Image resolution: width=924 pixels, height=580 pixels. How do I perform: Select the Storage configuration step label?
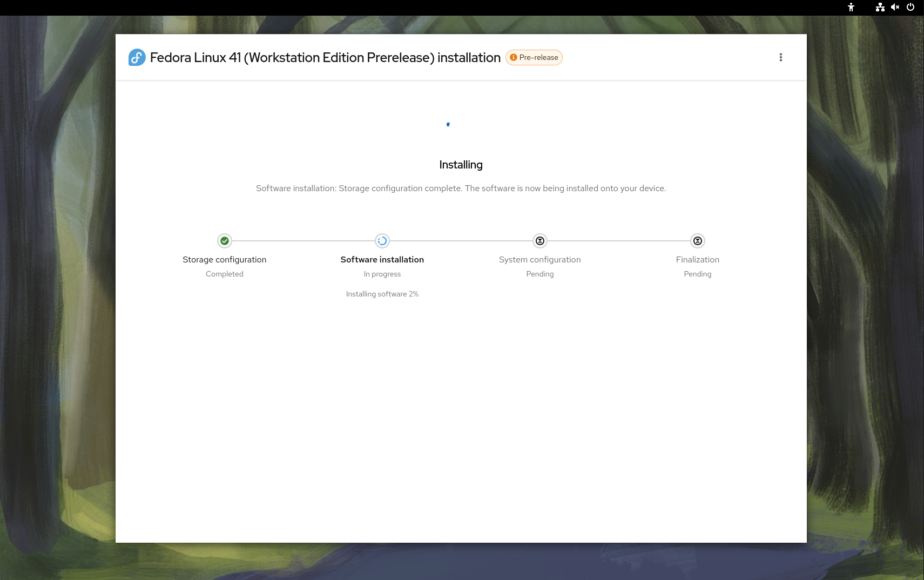click(225, 260)
